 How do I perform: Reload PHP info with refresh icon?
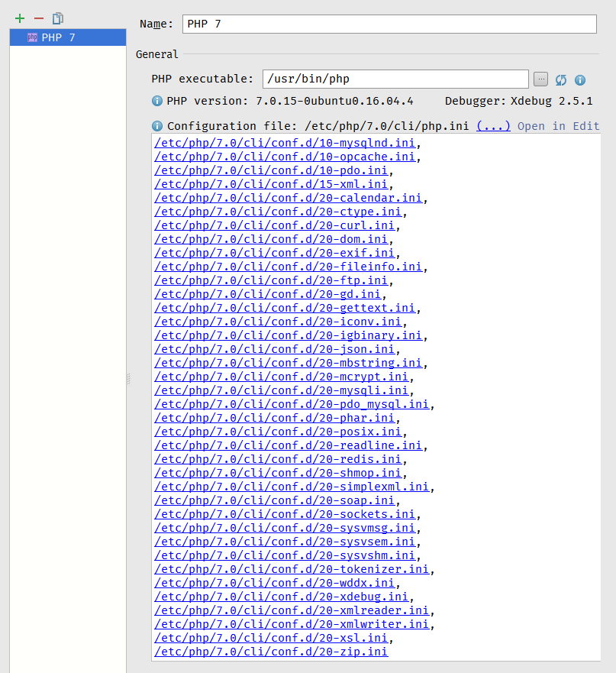561,80
